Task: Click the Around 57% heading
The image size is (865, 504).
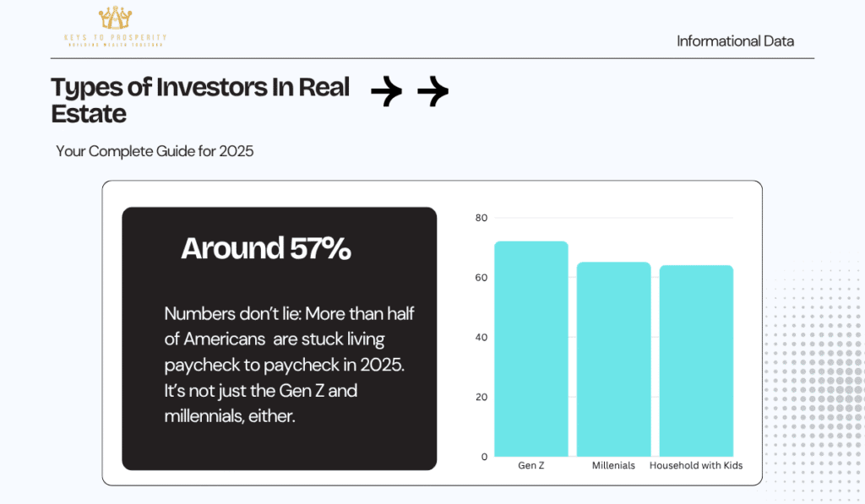Action: click(x=266, y=248)
